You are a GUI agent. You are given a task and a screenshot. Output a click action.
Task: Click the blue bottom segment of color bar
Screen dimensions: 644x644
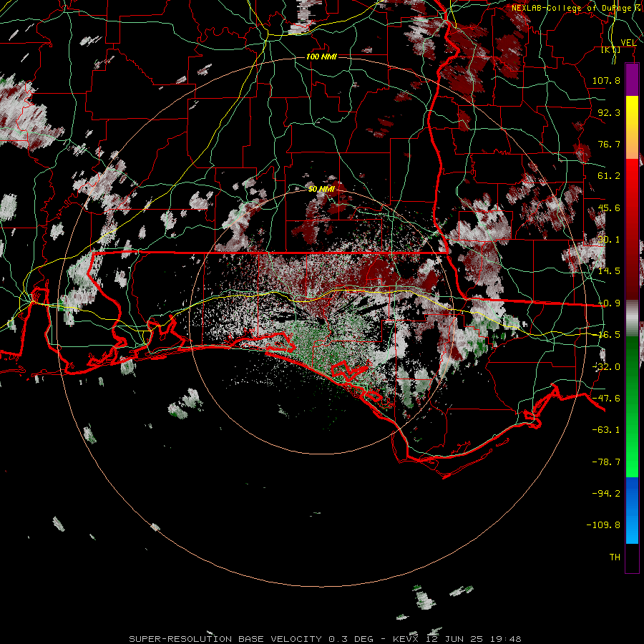pyautogui.click(x=632, y=510)
